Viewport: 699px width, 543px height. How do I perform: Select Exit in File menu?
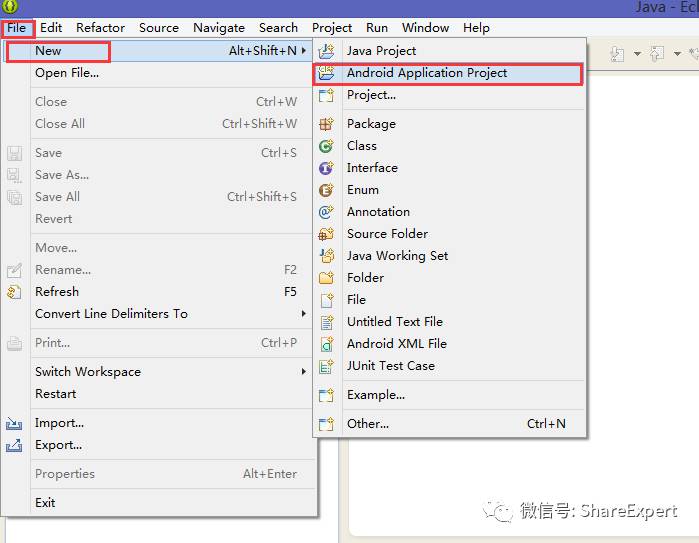point(45,502)
